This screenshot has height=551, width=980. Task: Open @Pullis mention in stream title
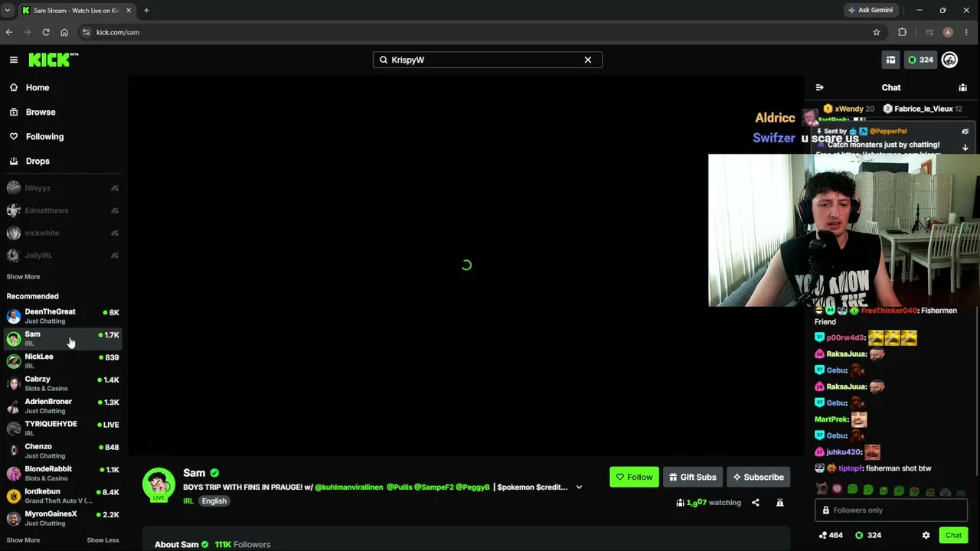pyautogui.click(x=399, y=487)
